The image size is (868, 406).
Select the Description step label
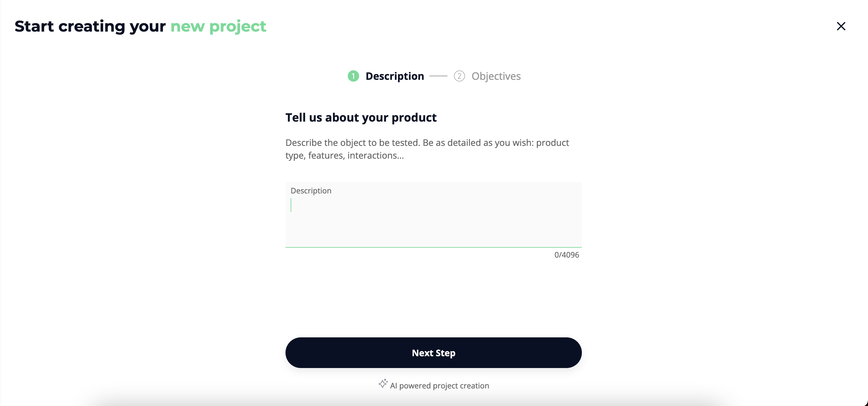click(x=395, y=76)
